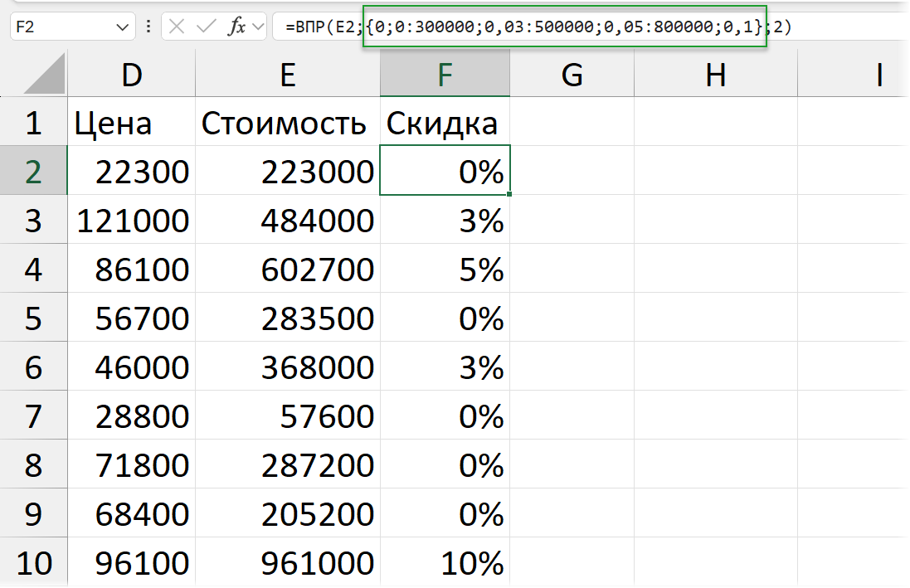Select cell with price 96100
This screenshot has width=910, height=588.
coord(132,562)
